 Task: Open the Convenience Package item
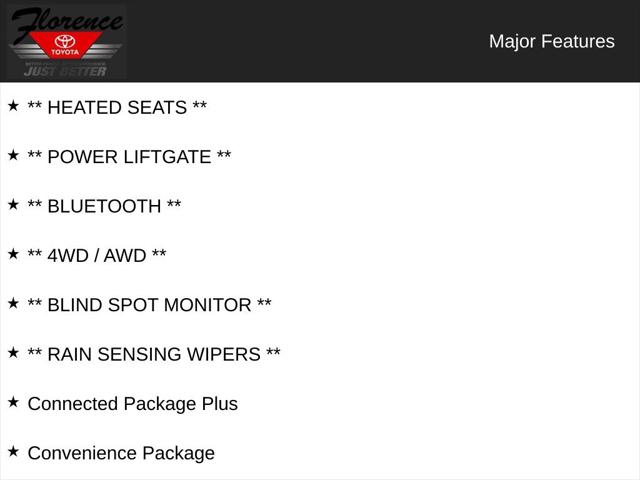[121, 453]
